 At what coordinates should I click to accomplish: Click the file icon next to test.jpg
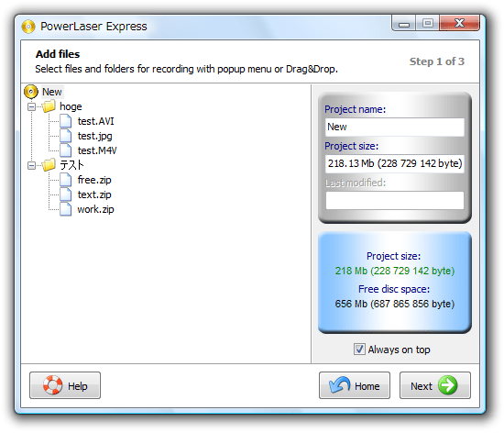coord(66,136)
